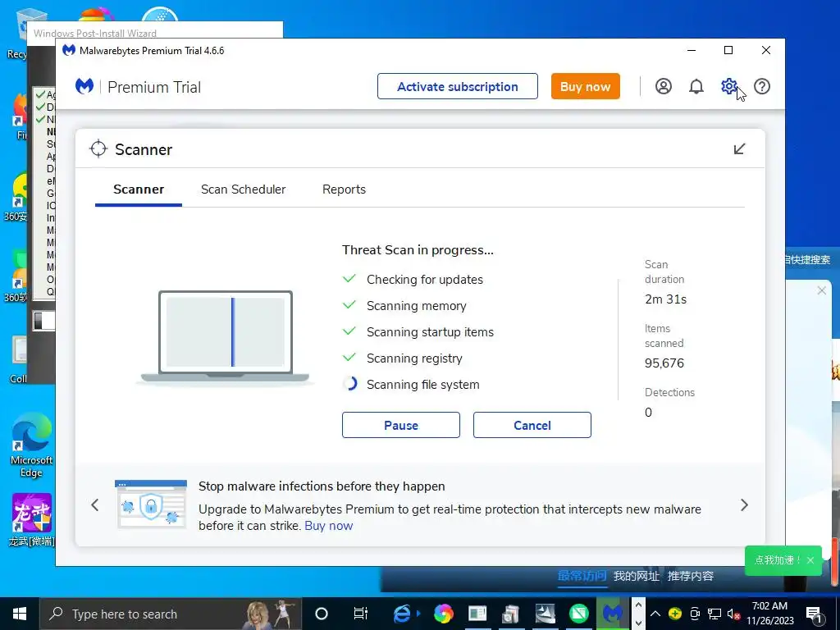Click the items scanned value 95,676

tap(664, 363)
